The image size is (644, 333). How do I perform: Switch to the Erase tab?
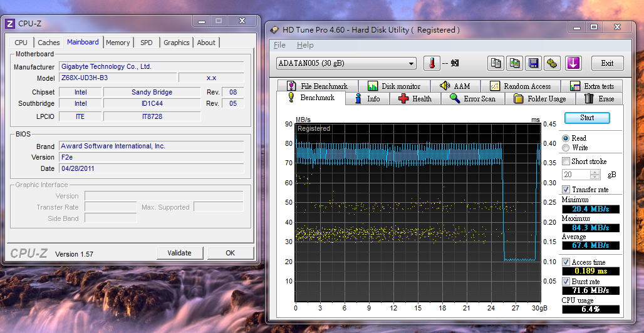tap(600, 98)
